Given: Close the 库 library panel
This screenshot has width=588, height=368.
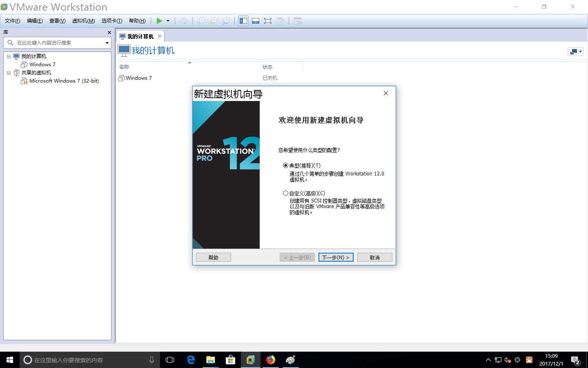Looking at the screenshot, I should 109,32.
